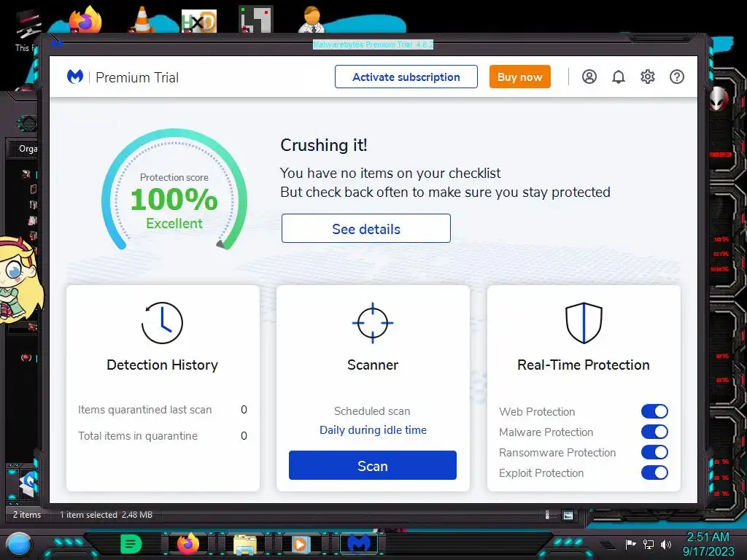This screenshot has height=560, width=747.
Task: Click Web Protection label
Action: coord(537,411)
